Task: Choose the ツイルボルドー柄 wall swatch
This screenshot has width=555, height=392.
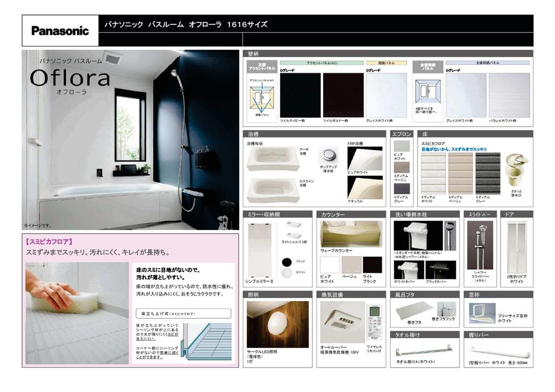Action: (x=343, y=95)
